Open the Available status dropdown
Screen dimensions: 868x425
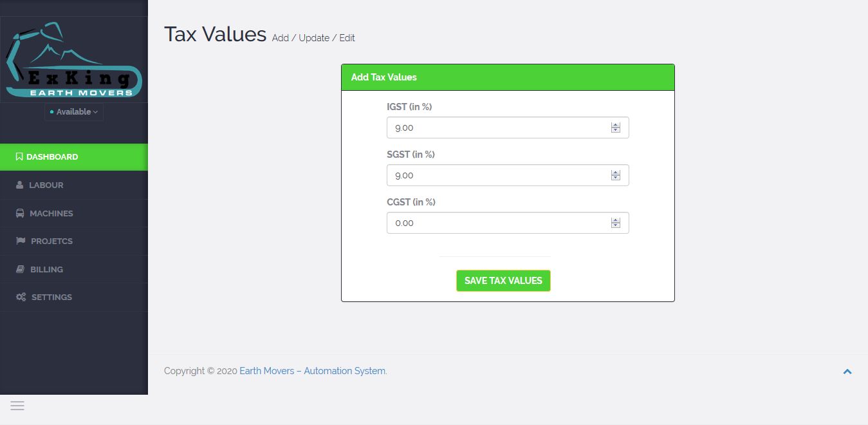(74, 112)
